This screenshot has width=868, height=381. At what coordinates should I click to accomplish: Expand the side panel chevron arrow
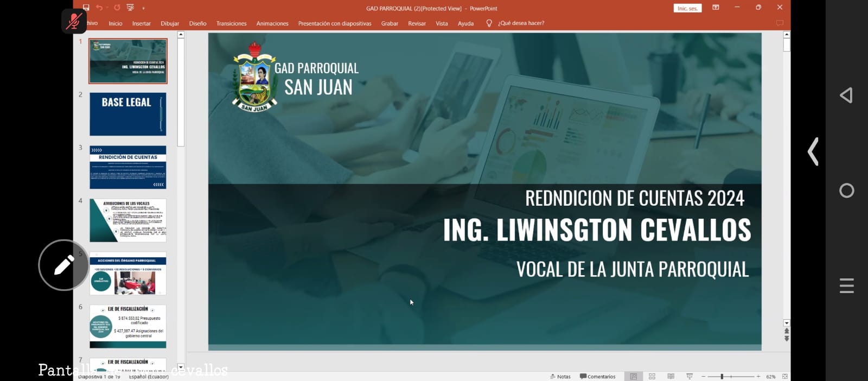pyautogui.click(x=813, y=151)
